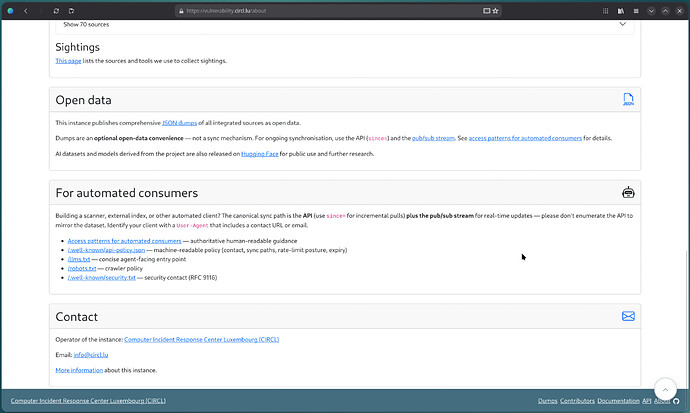
Task: Click the Sightings heading
Action: coord(77,47)
